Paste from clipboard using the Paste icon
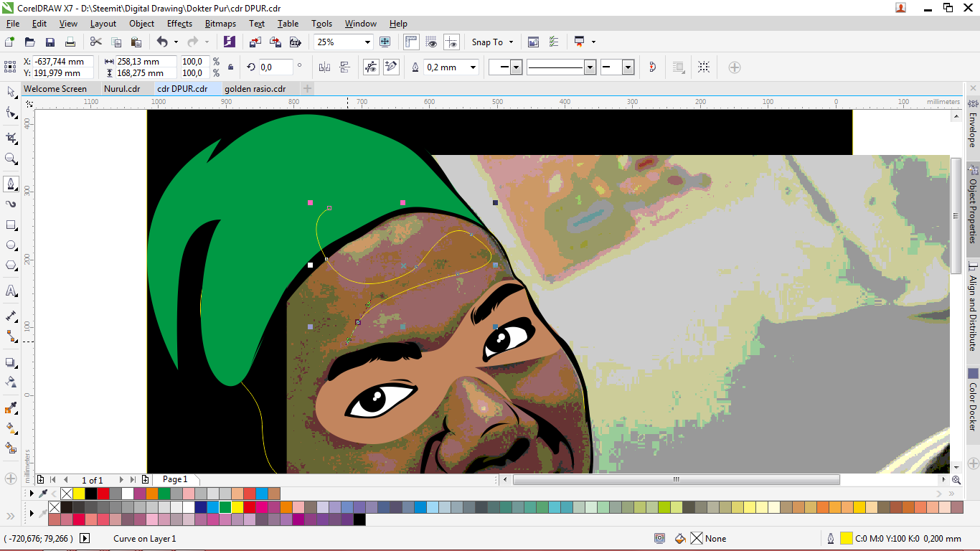The height and width of the screenshot is (551, 980). tap(136, 42)
